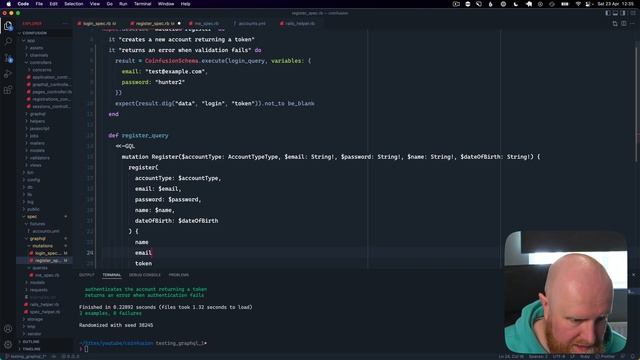
Task: Expand the helpers folder
Action: [x=37, y=121]
